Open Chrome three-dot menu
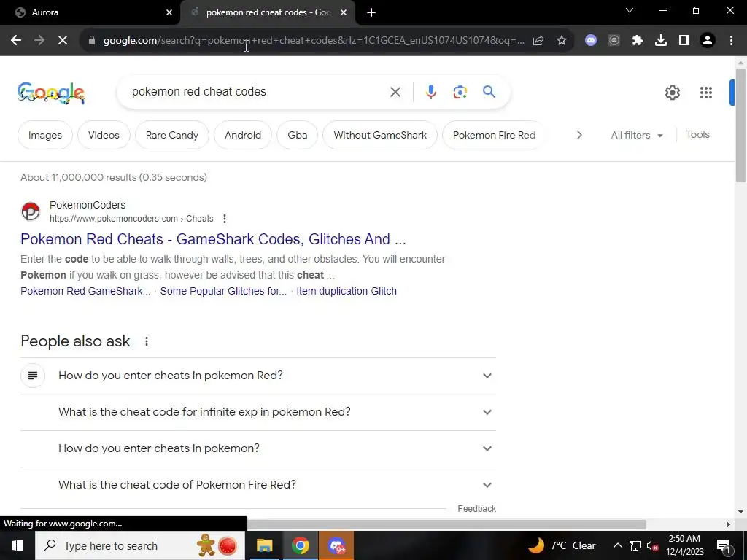 (731, 41)
